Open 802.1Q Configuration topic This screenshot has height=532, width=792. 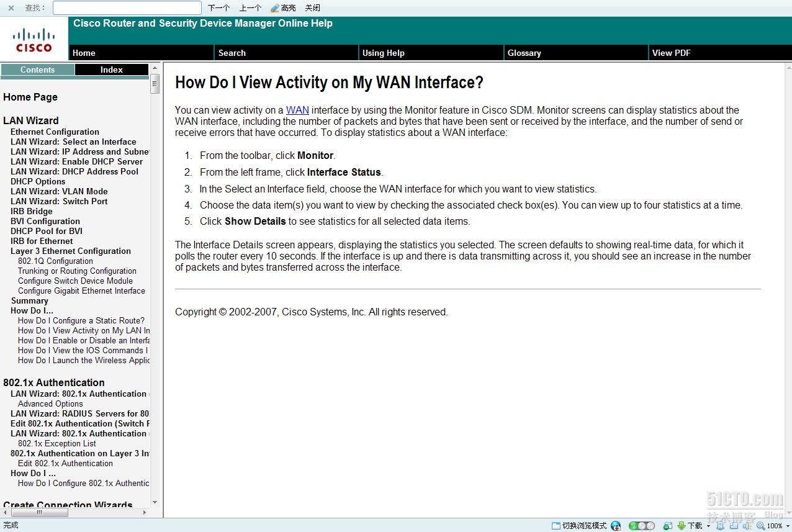[55, 261]
